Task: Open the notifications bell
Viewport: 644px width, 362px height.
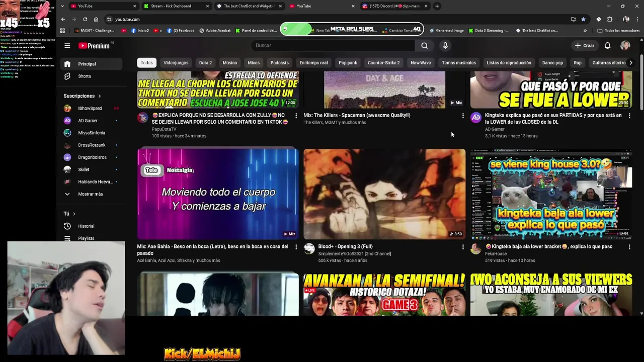Action: [x=607, y=45]
